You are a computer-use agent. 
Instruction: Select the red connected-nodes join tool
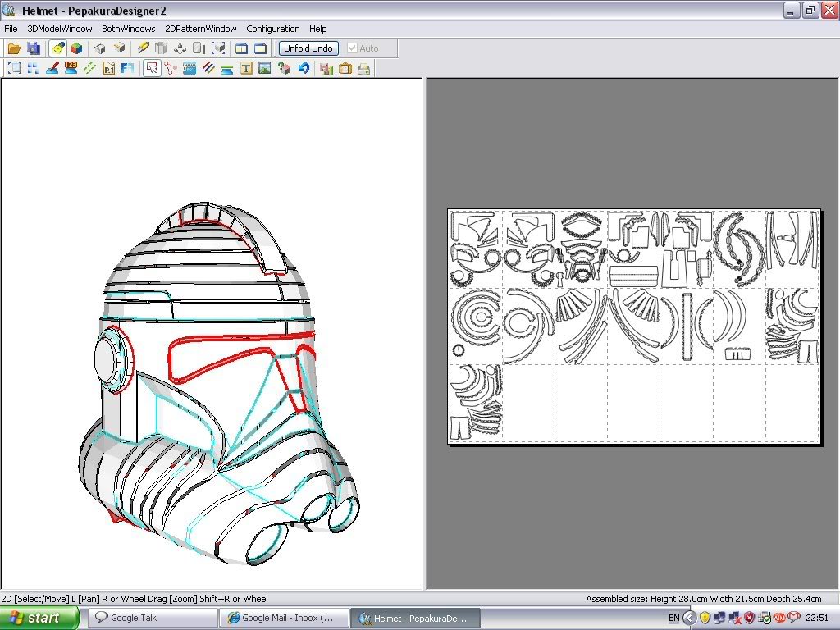pyautogui.click(x=171, y=69)
